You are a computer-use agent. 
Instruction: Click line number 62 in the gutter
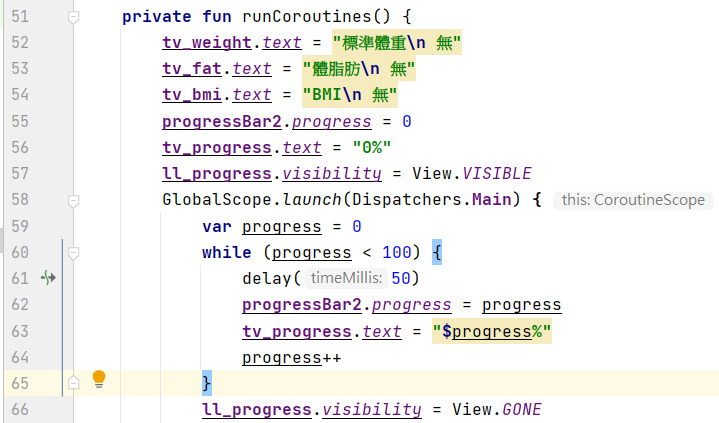20,305
